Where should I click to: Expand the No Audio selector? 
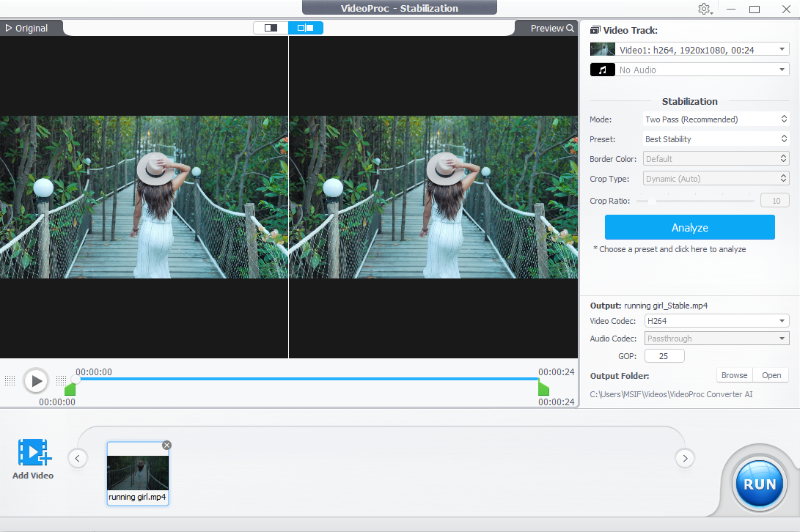pyautogui.click(x=702, y=69)
